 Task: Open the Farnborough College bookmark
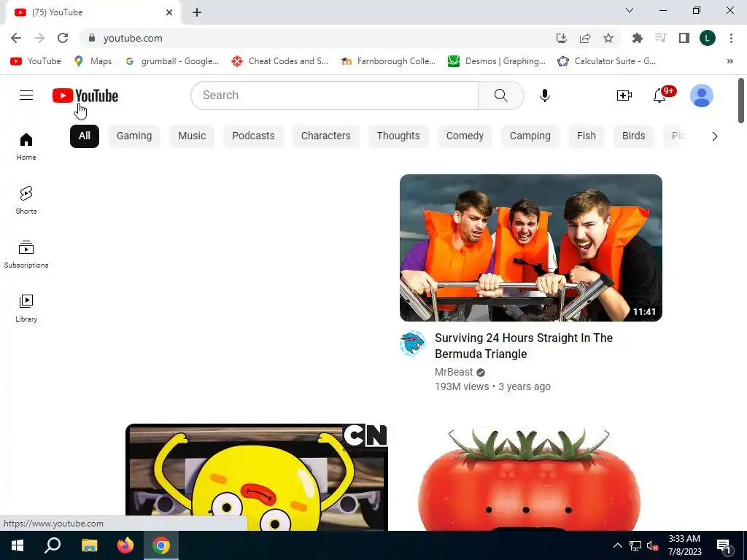[x=389, y=61]
